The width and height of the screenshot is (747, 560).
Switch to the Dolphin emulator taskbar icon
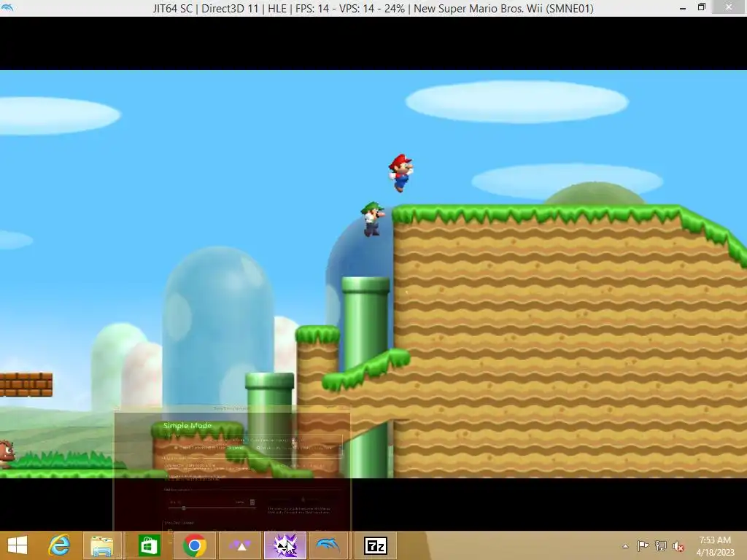point(329,545)
